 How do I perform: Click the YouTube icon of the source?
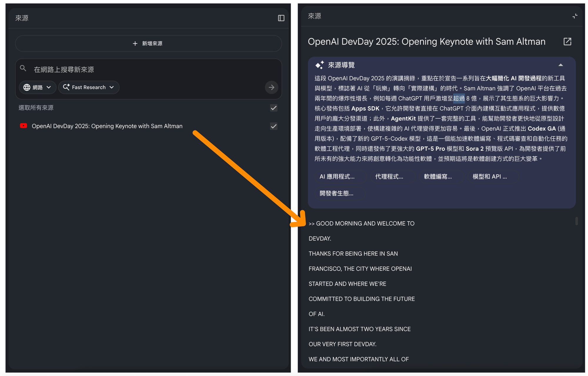(24, 126)
